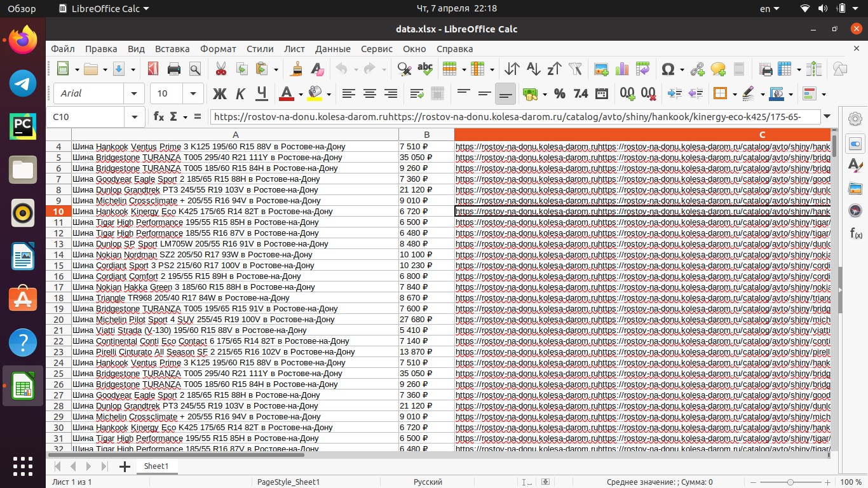The image size is (868, 488).
Task: Apply red Font Color swatch
Action: (287, 93)
